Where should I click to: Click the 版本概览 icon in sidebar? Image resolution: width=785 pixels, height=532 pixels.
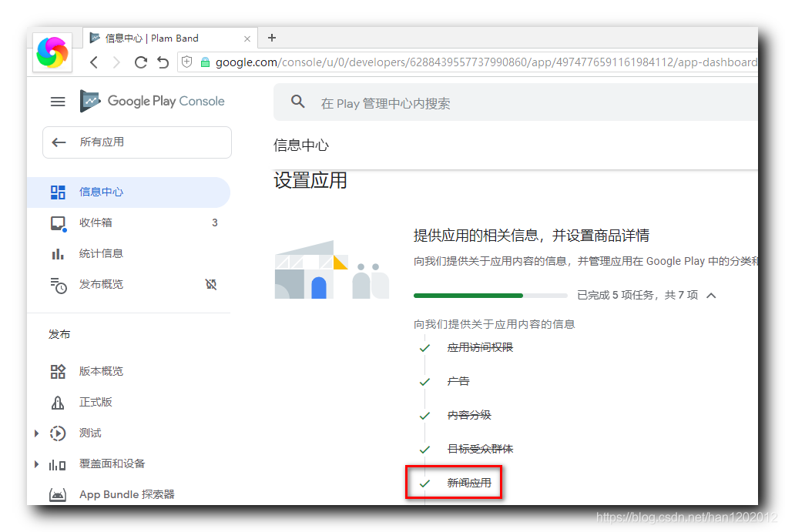(x=58, y=371)
